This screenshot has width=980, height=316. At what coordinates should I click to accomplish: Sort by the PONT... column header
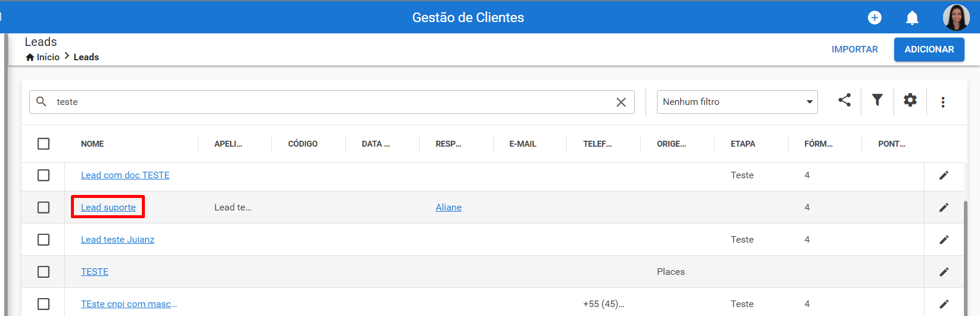click(x=892, y=144)
